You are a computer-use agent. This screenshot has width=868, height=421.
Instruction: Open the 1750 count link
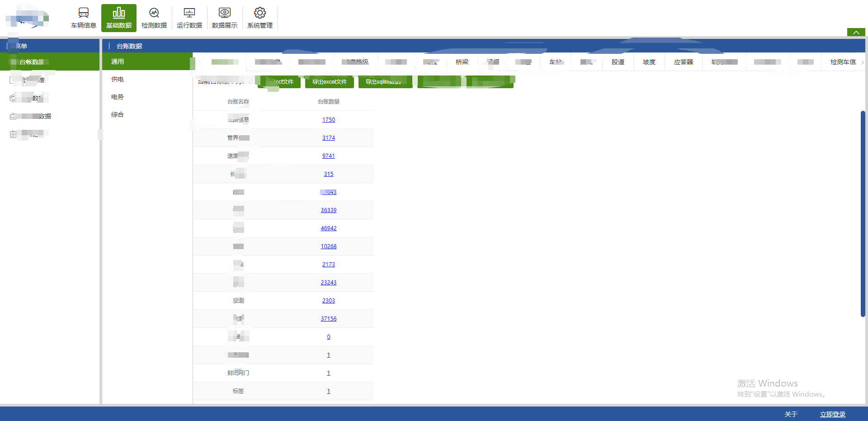point(329,120)
